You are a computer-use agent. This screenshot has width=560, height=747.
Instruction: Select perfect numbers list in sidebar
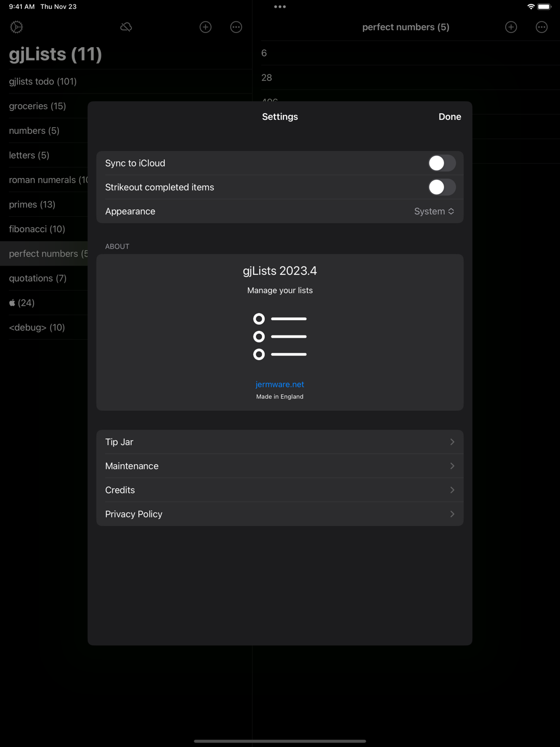coord(44,254)
